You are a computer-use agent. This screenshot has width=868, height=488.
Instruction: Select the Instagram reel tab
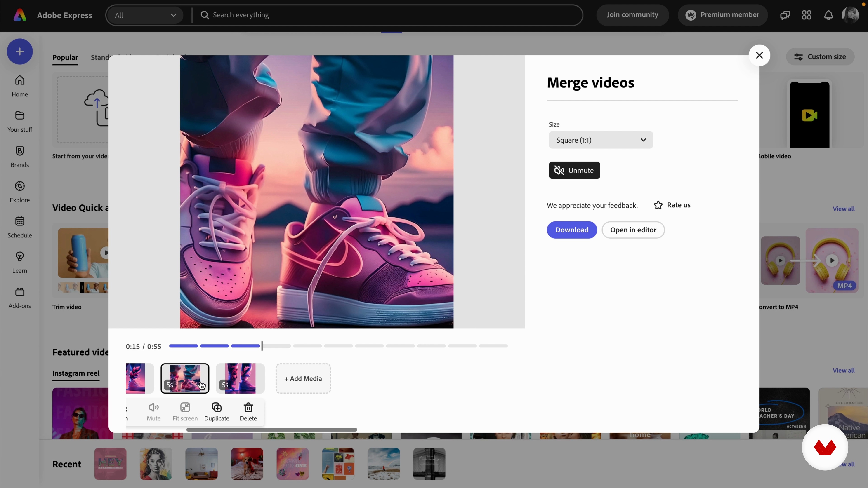point(76,373)
